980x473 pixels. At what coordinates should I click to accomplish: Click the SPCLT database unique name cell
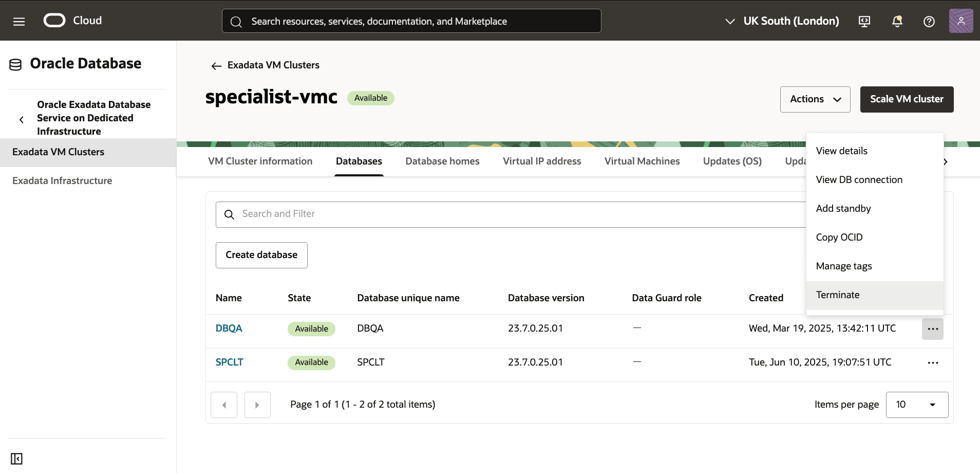click(371, 362)
